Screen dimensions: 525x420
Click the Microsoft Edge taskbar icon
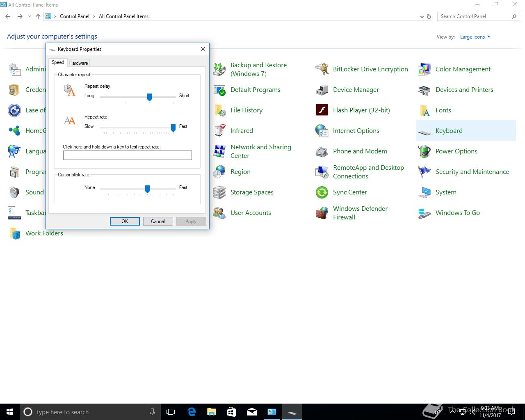192,412
